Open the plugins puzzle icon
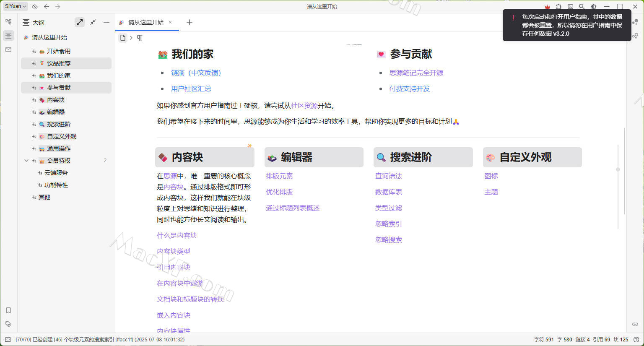Screen dimensions: 644x346 tap(558, 7)
